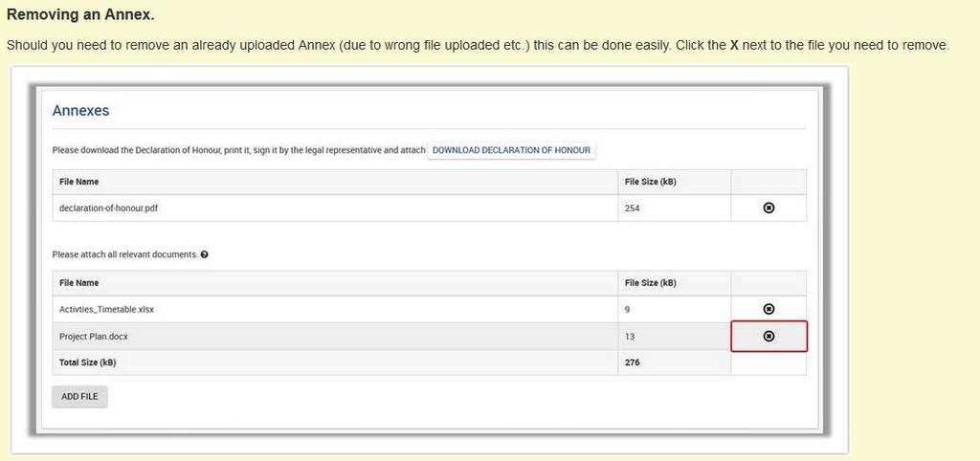Click File Size header in documents table
This screenshot has width=980, height=461.
650,283
